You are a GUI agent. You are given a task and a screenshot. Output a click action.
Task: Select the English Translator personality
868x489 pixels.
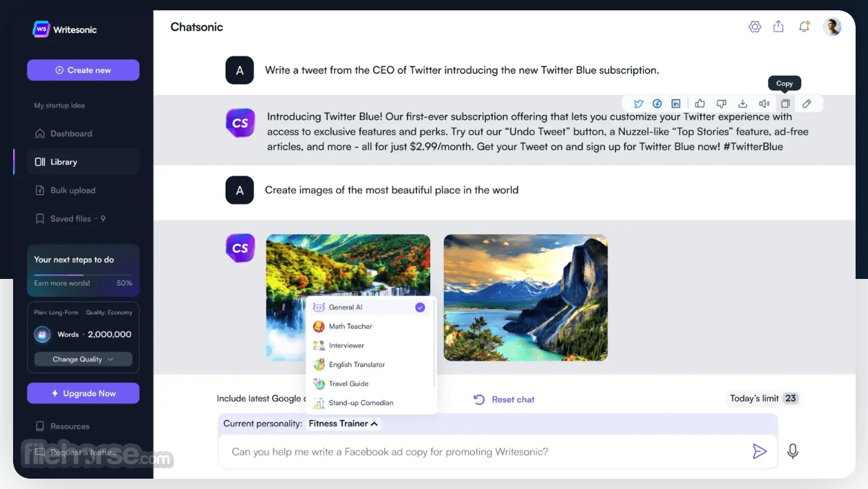(x=370, y=364)
